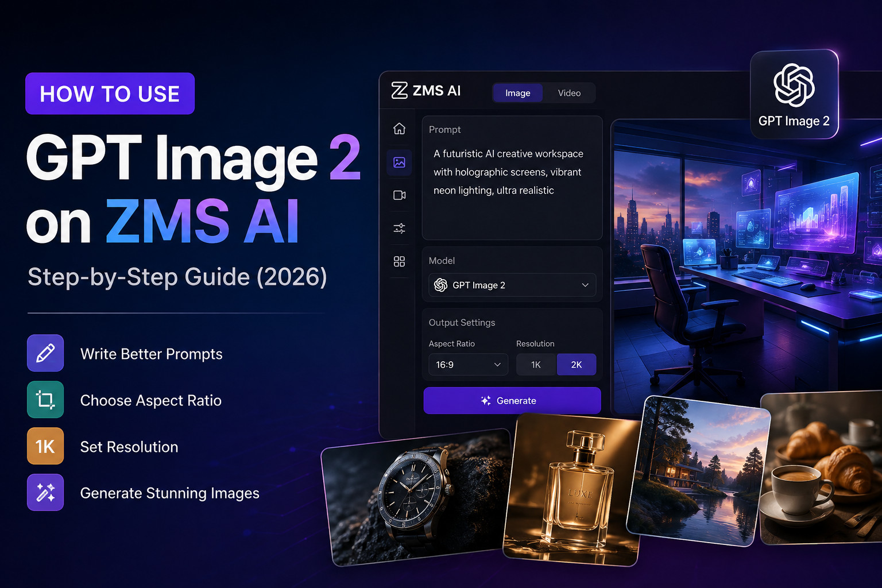This screenshot has width=882, height=588.
Task: Select the 2K resolution option
Action: coord(577,365)
